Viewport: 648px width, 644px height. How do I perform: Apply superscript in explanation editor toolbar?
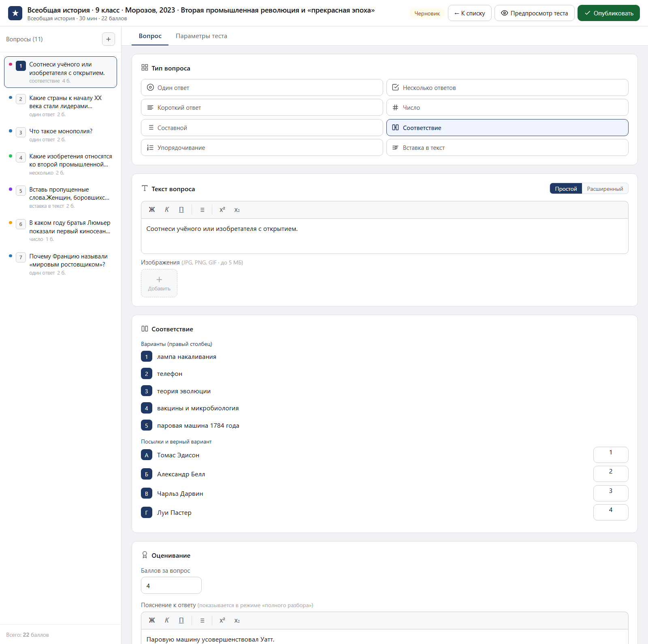222,621
